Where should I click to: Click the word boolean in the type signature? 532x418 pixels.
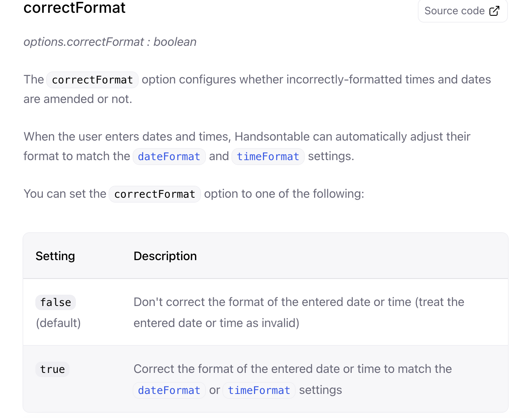pyautogui.click(x=175, y=42)
